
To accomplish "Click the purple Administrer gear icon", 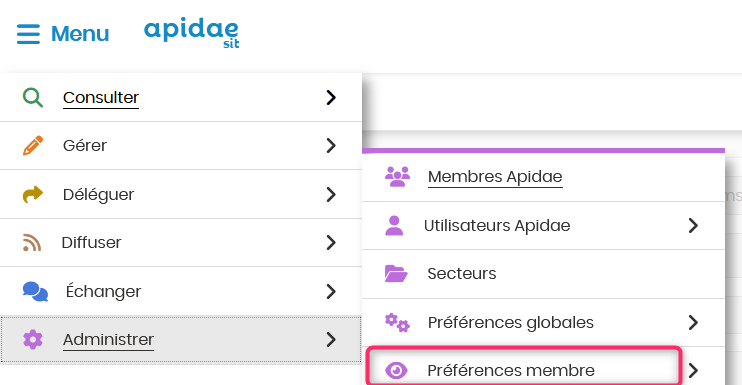I will 33,340.
